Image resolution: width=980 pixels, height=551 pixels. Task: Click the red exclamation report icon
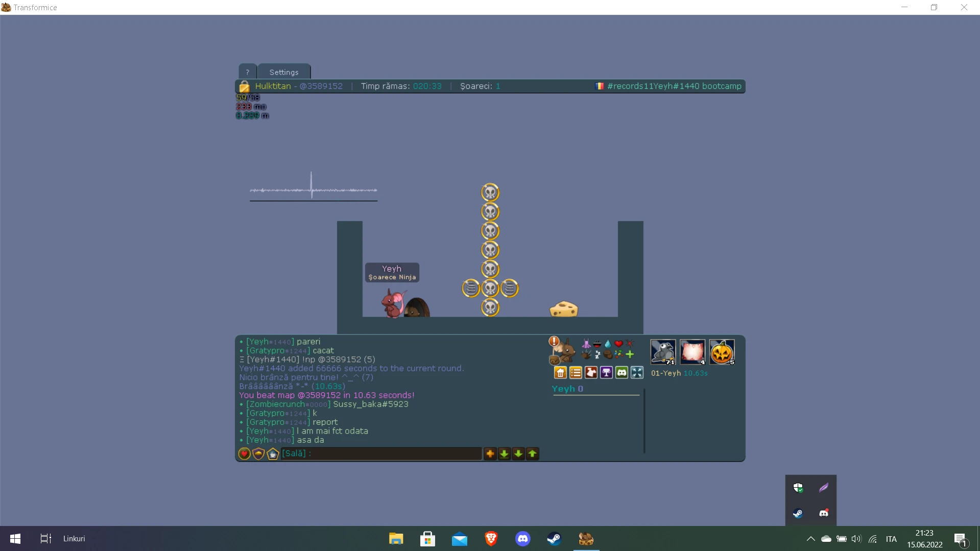[x=554, y=341]
